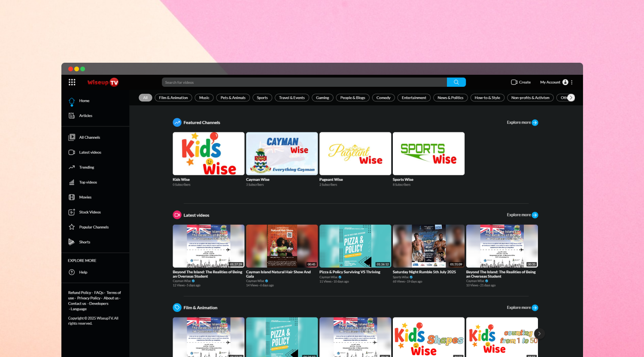Open the Kids Wise channel thumbnail

pos(209,153)
